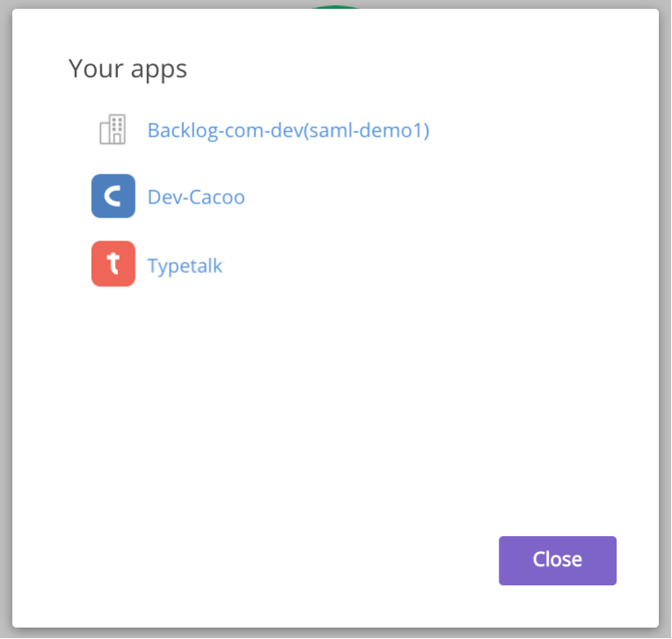Open the Backlog-com-dev(saml-demo1) link
672x639 pixels.
288,130
